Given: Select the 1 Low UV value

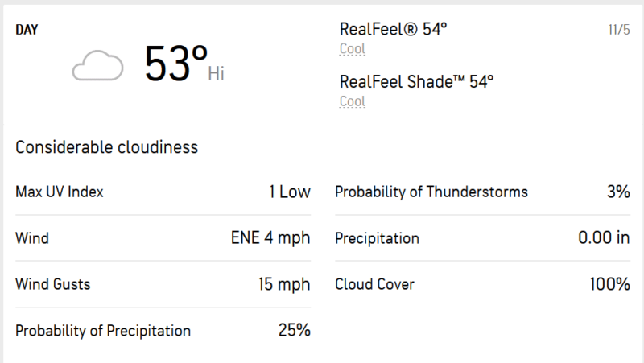Looking at the screenshot, I should [x=290, y=192].
